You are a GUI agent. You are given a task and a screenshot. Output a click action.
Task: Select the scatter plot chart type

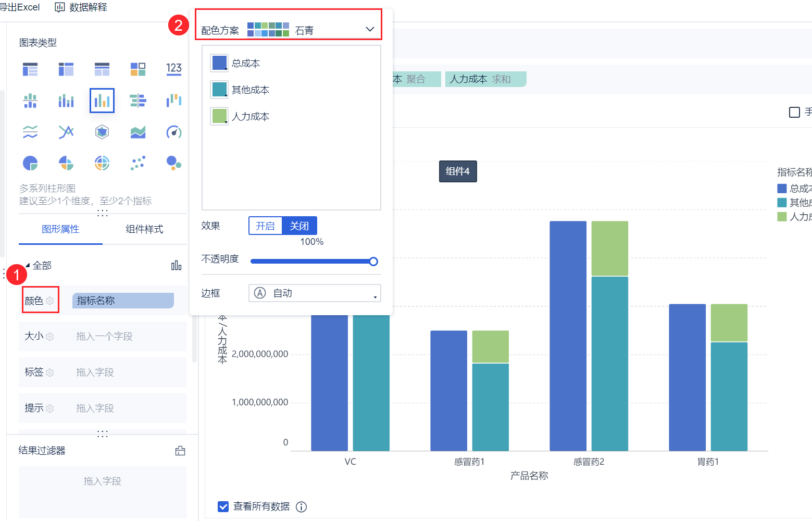coord(138,163)
